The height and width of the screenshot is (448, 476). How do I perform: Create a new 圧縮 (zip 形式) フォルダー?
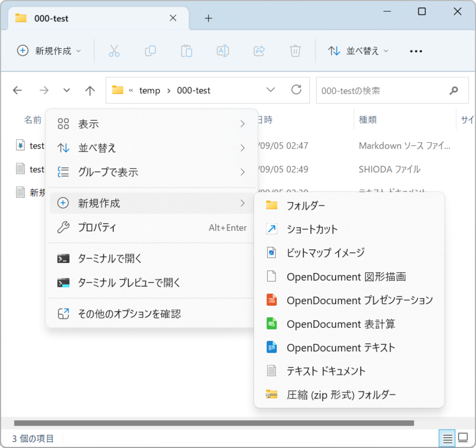click(349, 394)
